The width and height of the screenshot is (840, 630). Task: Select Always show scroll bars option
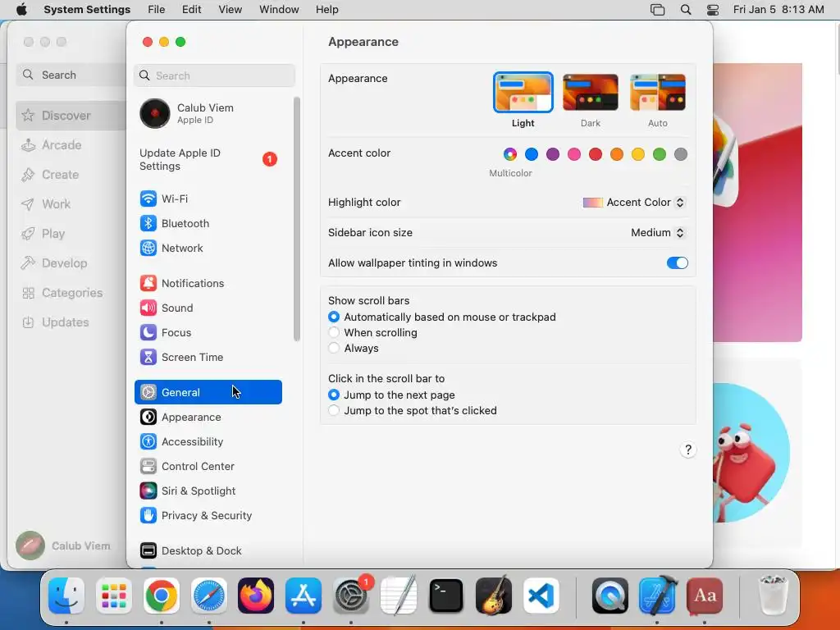(x=334, y=348)
